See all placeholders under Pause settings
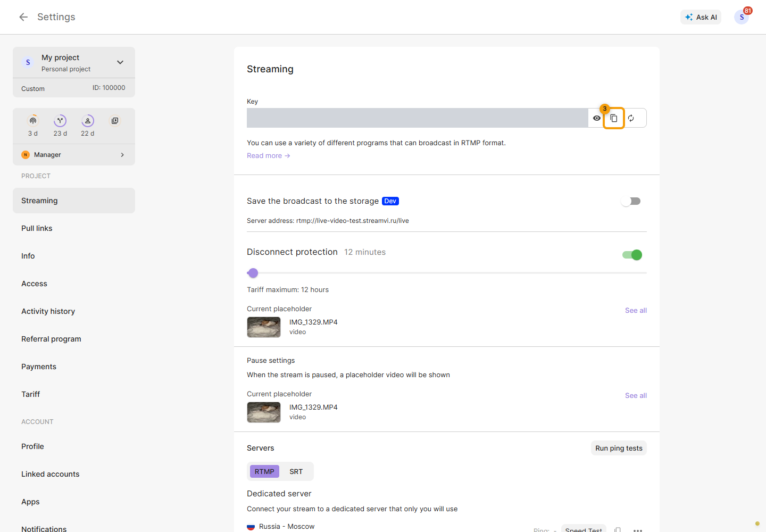The width and height of the screenshot is (766, 532). [636, 396]
